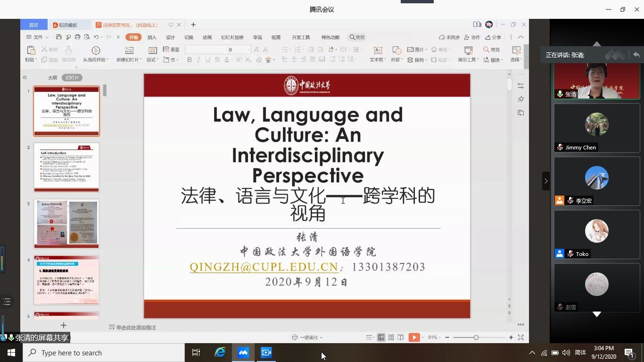Viewport: 644px width, 362px height.
Task: Switch to the 插入 insert tab
Action: coord(152,37)
